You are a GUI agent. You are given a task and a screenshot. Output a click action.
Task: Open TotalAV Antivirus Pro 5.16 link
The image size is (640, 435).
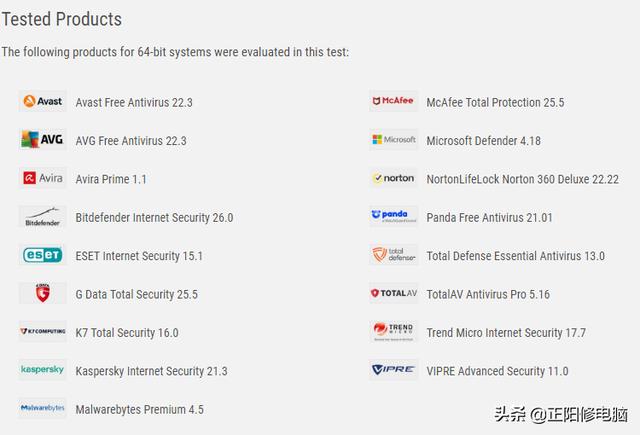click(x=488, y=294)
